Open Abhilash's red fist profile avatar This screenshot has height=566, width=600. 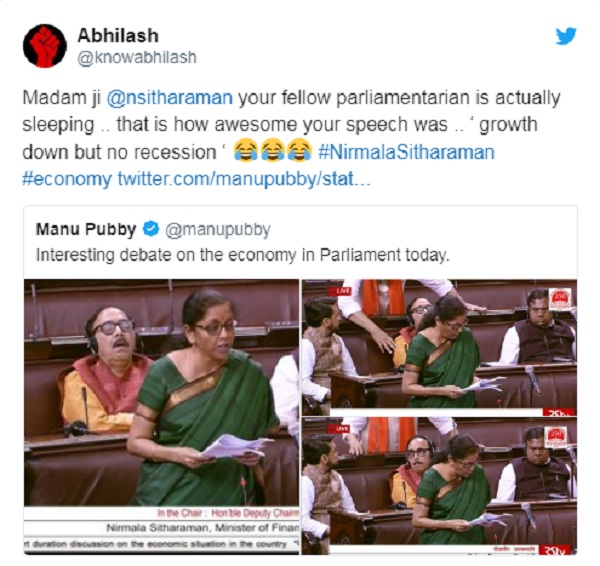(45, 46)
